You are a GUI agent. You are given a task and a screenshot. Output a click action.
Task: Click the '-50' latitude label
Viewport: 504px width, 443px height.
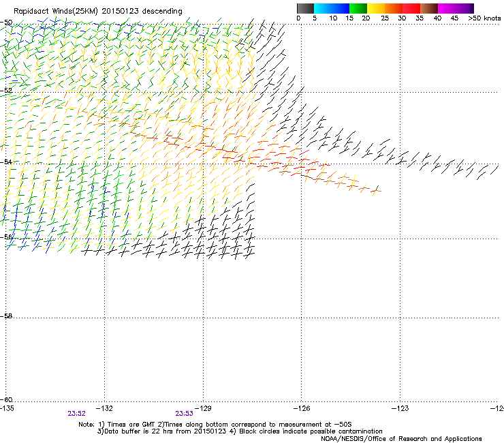(x=6, y=22)
